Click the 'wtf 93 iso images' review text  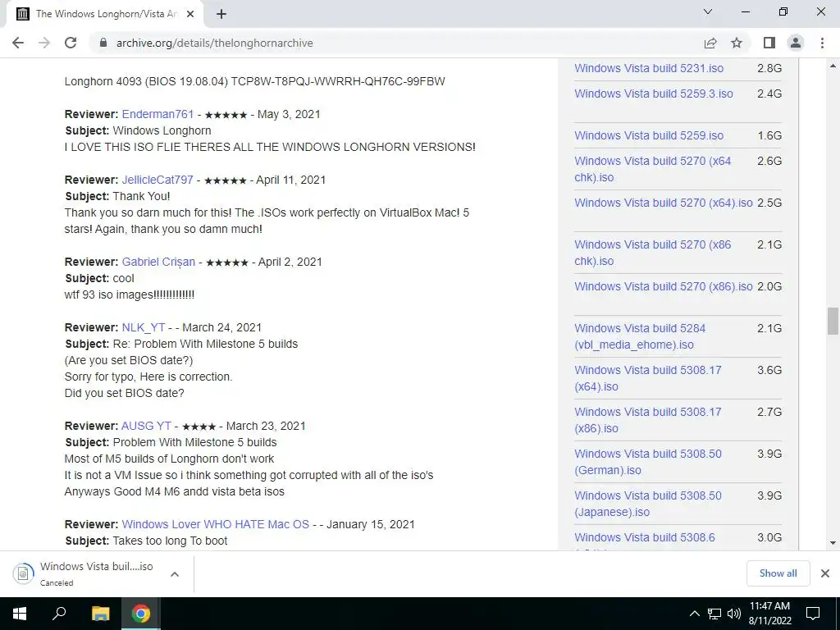(129, 294)
